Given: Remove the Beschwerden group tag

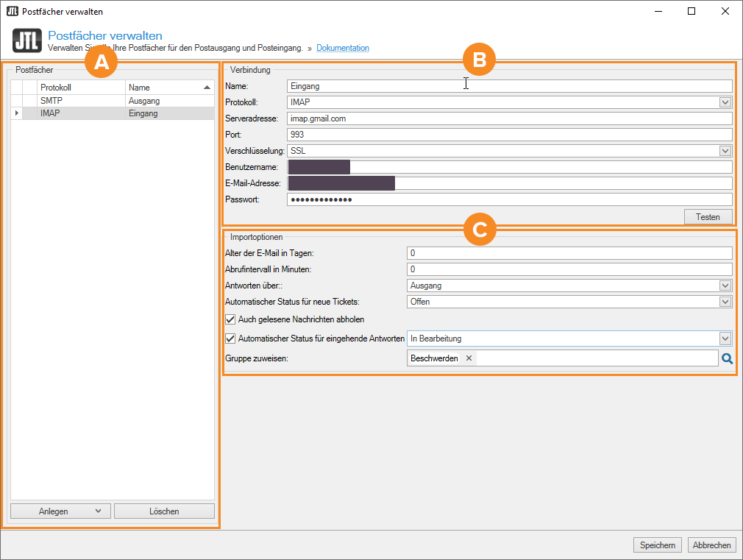Looking at the screenshot, I should pos(469,358).
